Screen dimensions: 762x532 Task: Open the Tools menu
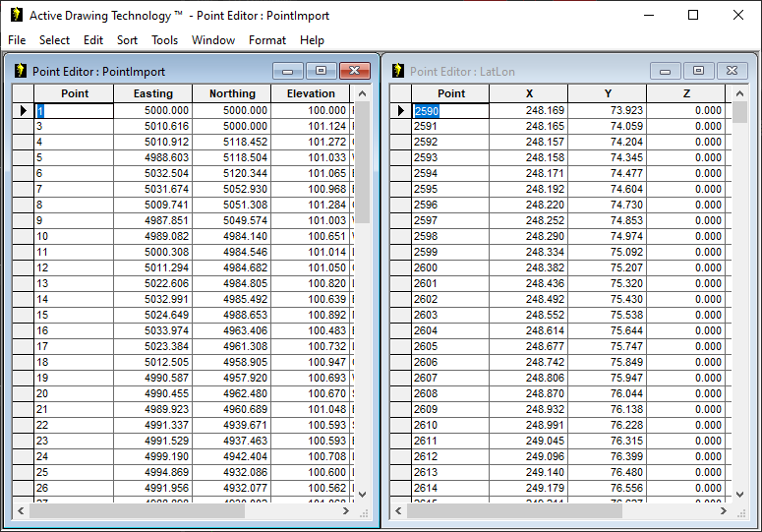tap(164, 40)
